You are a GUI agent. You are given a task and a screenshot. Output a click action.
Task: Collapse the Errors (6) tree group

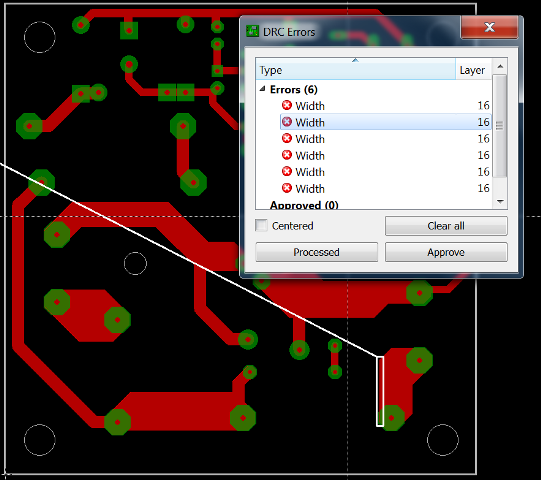point(263,89)
